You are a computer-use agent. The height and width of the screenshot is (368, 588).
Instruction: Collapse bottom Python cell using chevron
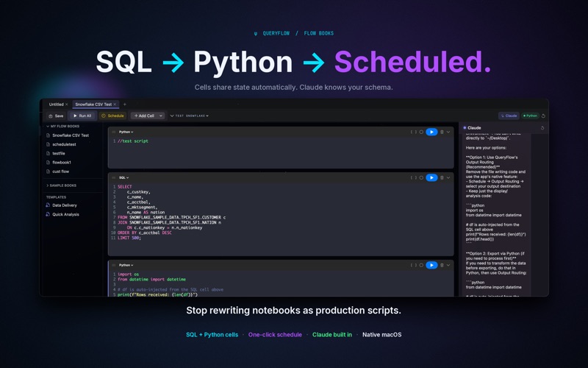pos(448,265)
